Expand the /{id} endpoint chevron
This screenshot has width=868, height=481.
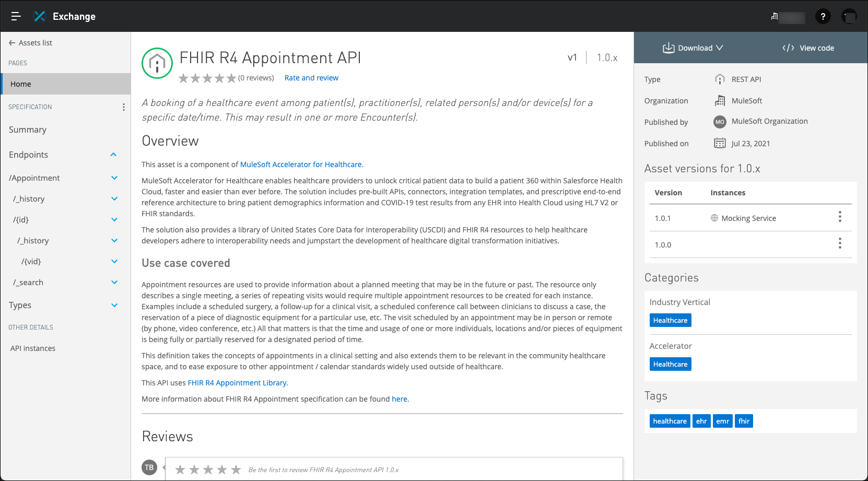pyautogui.click(x=114, y=220)
